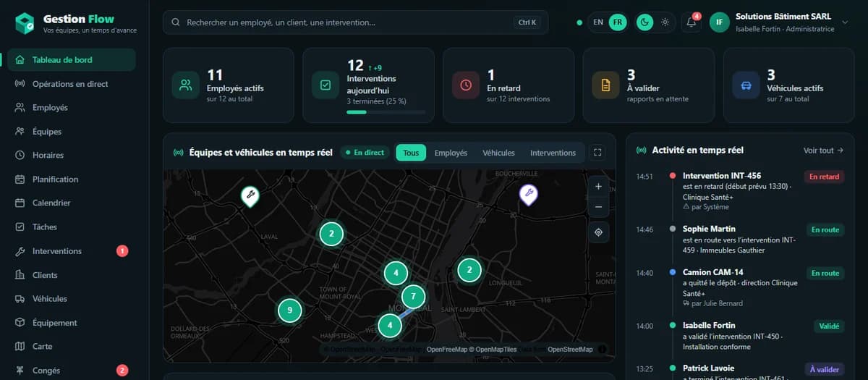
Task: Click the interventions progress bar
Action: pyautogui.click(x=386, y=112)
